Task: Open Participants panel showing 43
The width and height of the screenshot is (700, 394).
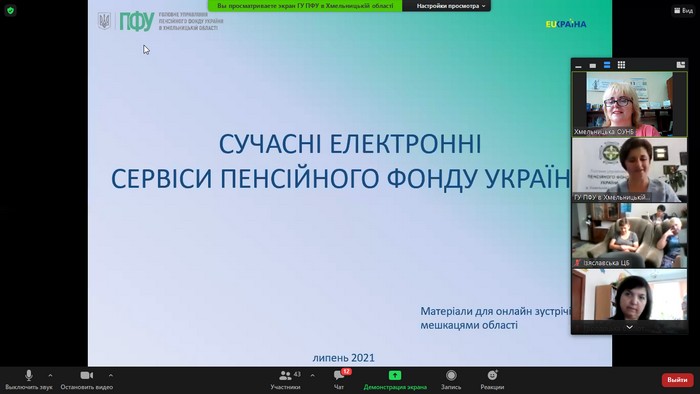Action: [x=286, y=380]
